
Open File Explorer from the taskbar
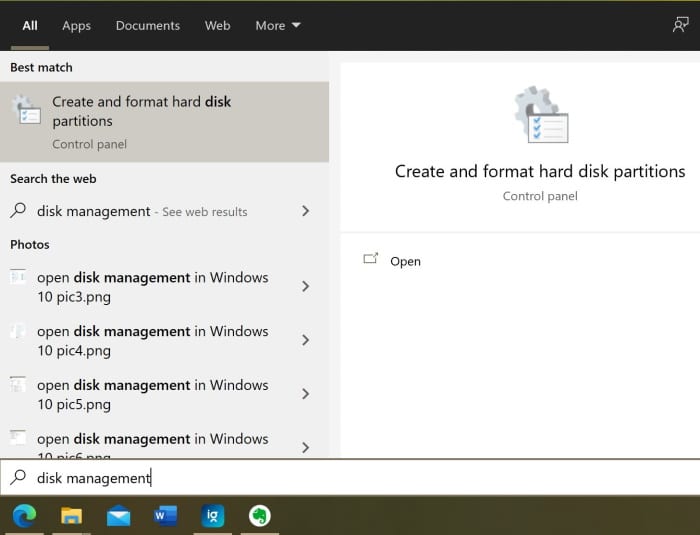(x=71, y=516)
